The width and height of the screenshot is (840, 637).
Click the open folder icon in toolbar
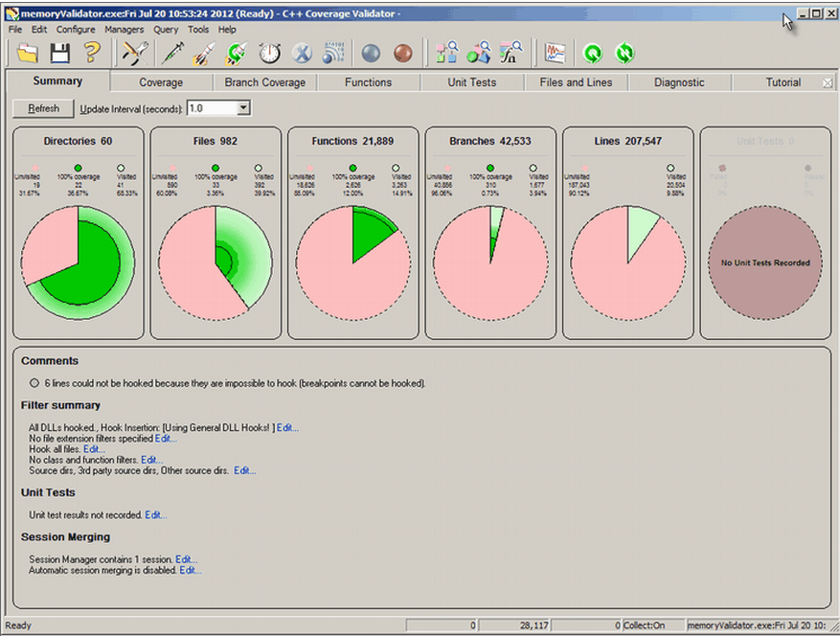(x=28, y=54)
